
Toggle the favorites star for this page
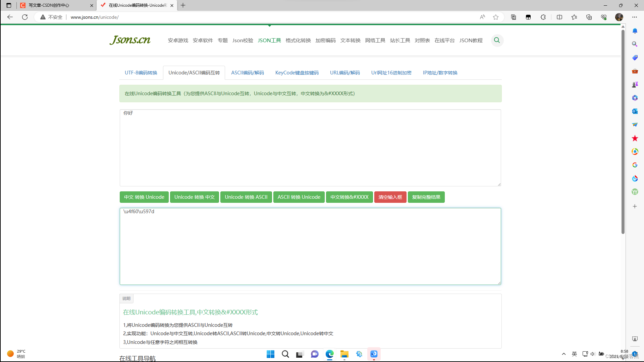click(496, 17)
